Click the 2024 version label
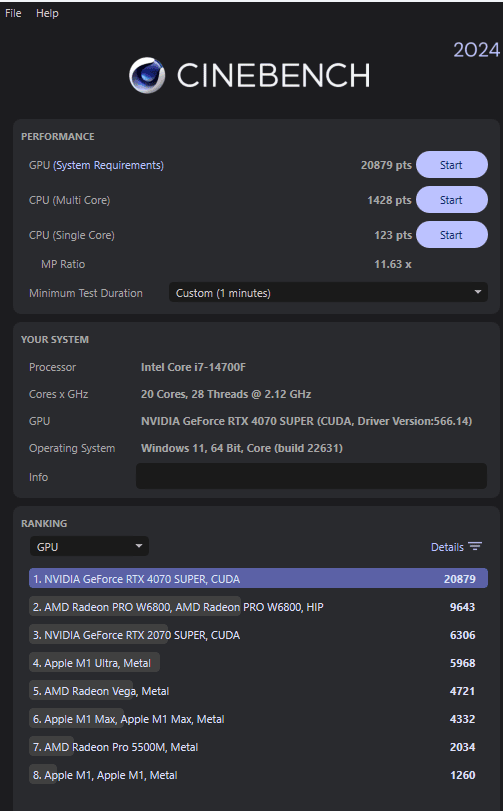This screenshot has width=503, height=811. tap(476, 50)
